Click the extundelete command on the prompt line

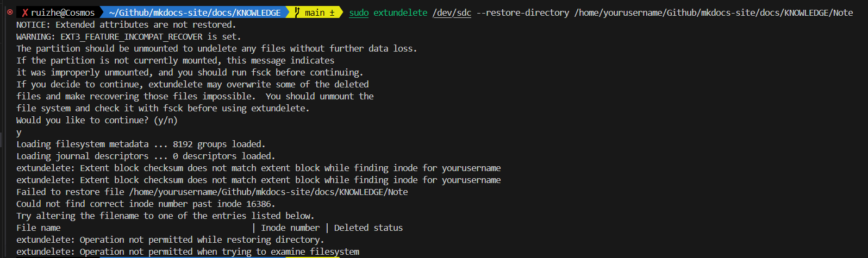coord(401,12)
